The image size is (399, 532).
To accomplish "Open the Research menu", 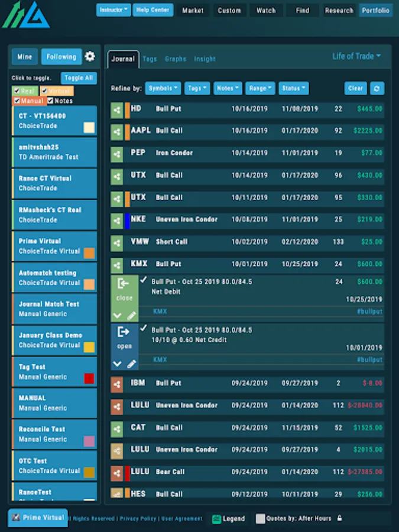I will click(339, 11).
